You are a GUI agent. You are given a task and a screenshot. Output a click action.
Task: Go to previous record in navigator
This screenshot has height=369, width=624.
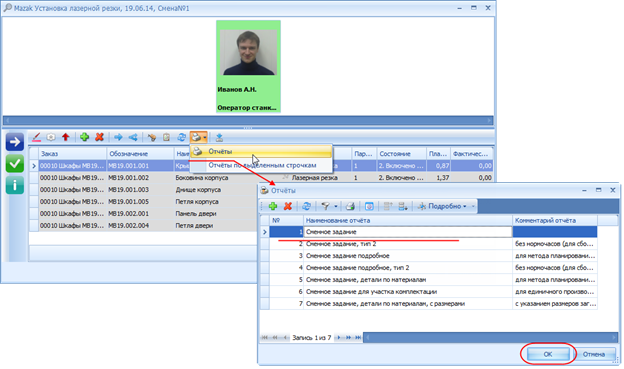[285, 338]
